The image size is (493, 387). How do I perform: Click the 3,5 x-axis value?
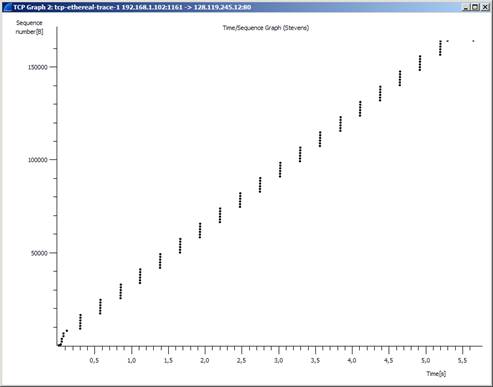click(315, 361)
